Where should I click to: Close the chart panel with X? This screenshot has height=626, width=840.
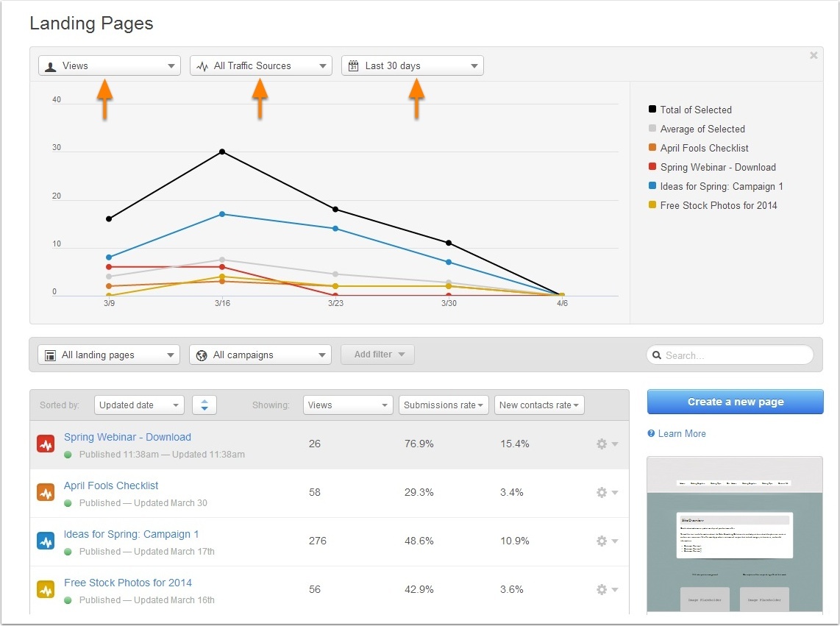point(814,55)
